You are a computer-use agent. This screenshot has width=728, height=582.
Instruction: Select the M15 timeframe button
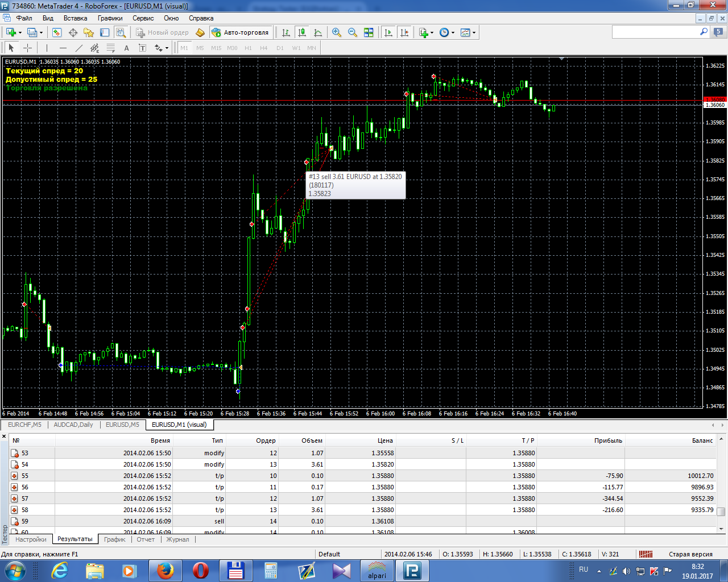(216, 48)
